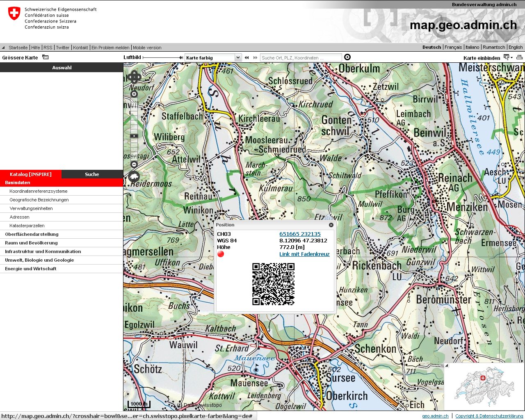This screenshot has width=525, height=420.
Task: Open the Link mit Fadenkreuz link
Action: click(304, 254)
